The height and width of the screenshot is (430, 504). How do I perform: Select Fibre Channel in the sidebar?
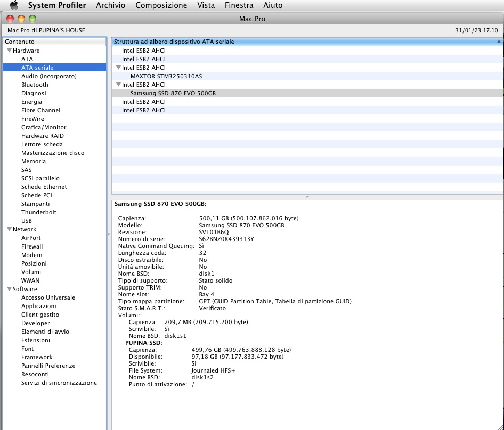(41, 110)
